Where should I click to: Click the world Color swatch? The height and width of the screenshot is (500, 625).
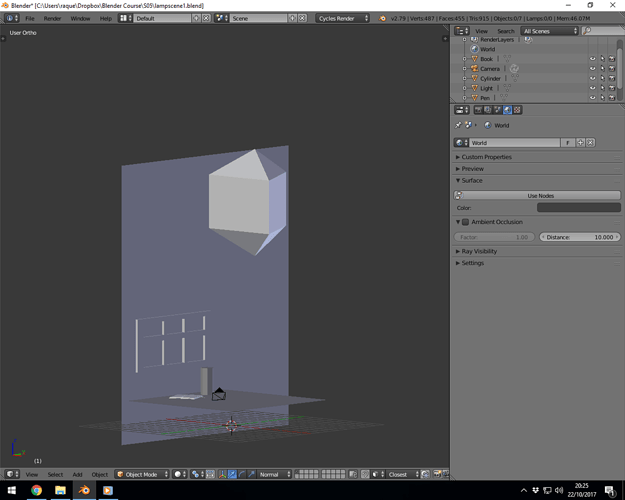(579, 208)
